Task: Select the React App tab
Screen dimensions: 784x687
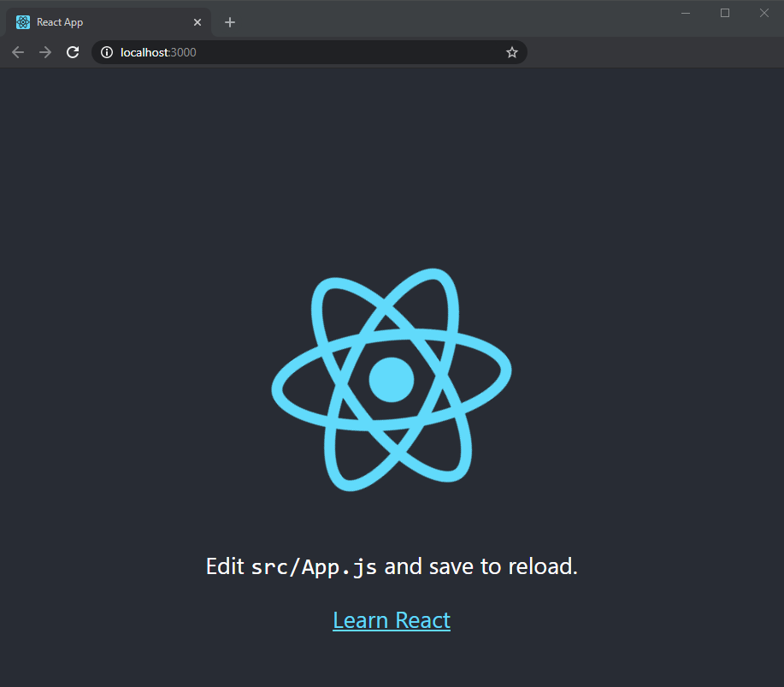Action: [108, 22]
